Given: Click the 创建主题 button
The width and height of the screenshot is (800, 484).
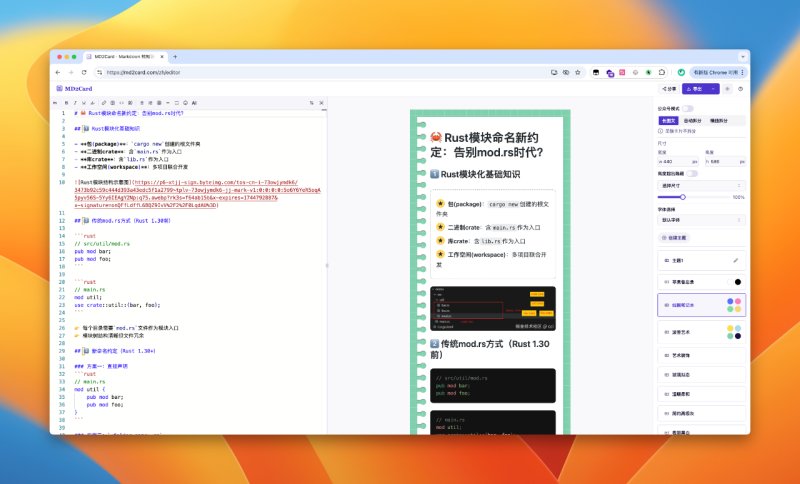Looking at the screenshot, I should 674,238.
